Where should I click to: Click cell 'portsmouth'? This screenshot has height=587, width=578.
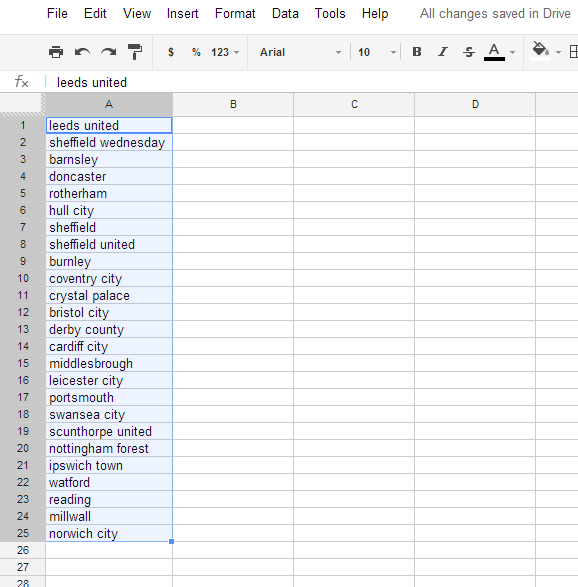click(x=109, y=397)
